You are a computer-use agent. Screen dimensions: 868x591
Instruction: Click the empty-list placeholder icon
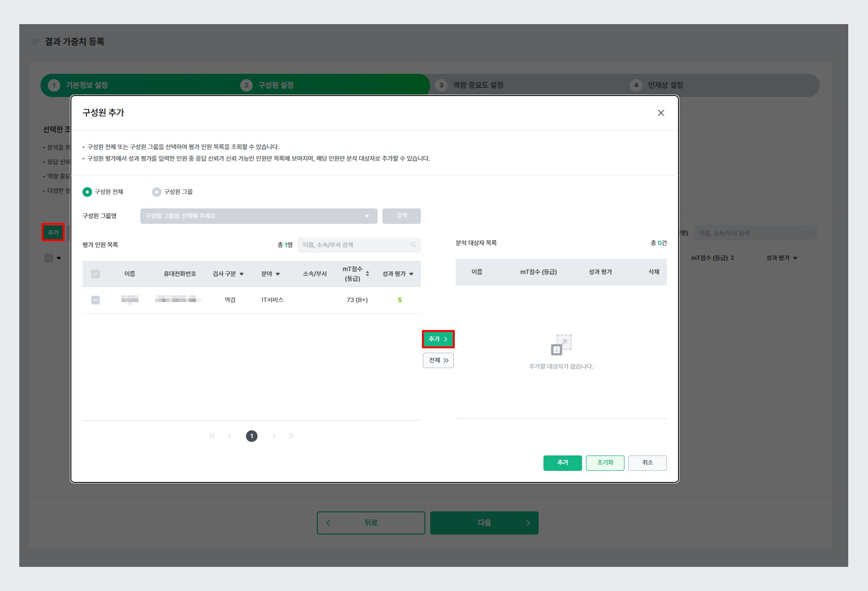[561, 345]
